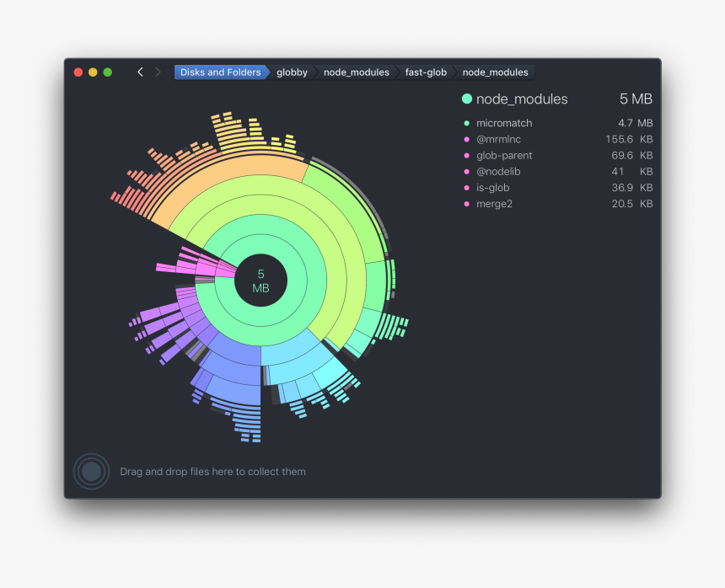
Task: Select is-glob entry in the list
Action: pos(558,188)
